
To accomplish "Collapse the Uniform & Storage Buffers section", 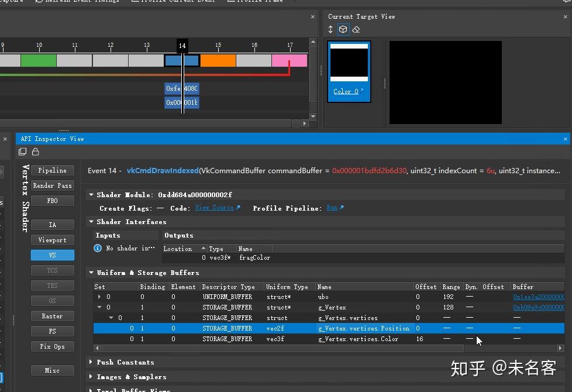I will (91, 272).
